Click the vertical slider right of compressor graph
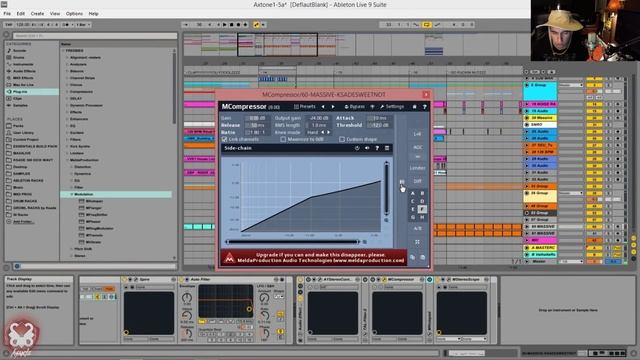 (386, 188)
